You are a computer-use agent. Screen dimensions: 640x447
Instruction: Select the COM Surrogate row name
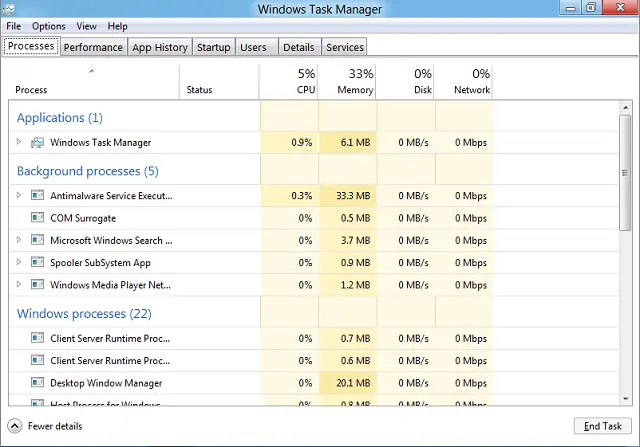point(83,218)
